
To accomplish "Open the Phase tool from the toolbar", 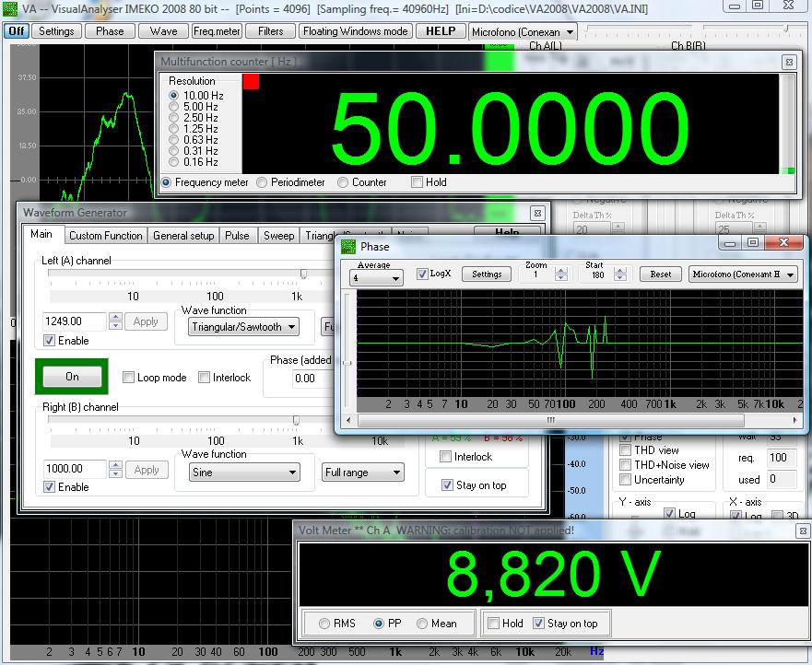I will click(109, 30).
